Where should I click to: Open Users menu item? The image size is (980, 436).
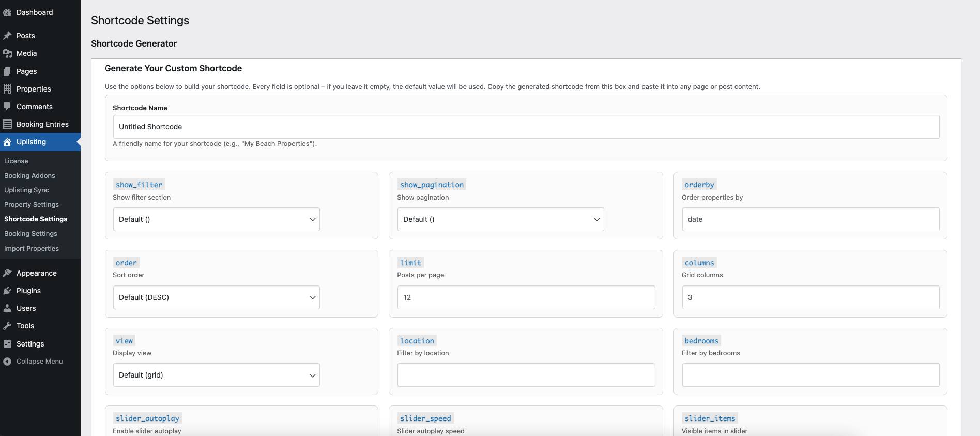pos(40,308)
